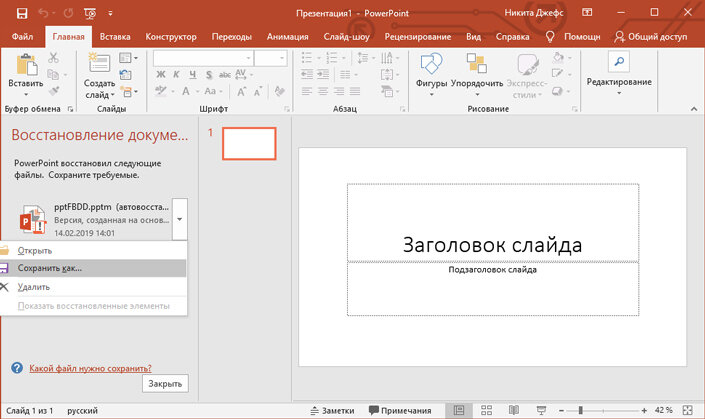
Task: Toggle the numbered list icon
Action: pos(332,58)
